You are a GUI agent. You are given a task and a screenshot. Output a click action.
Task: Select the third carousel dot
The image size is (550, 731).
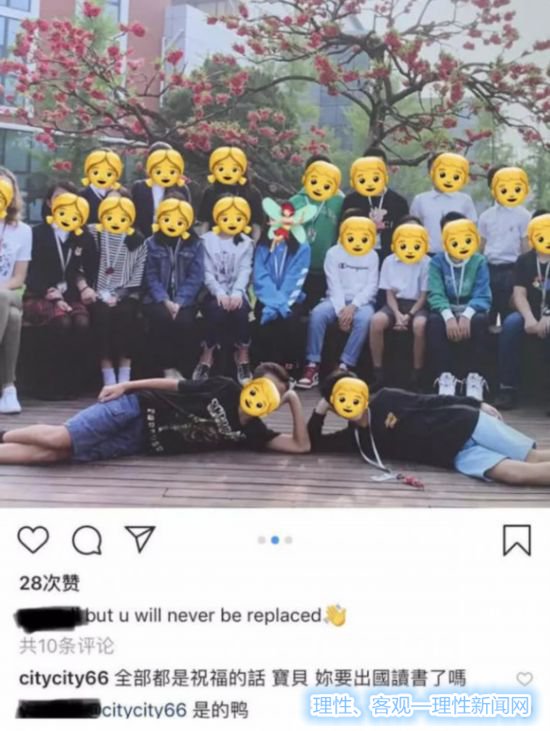click(x=289, y=540)
